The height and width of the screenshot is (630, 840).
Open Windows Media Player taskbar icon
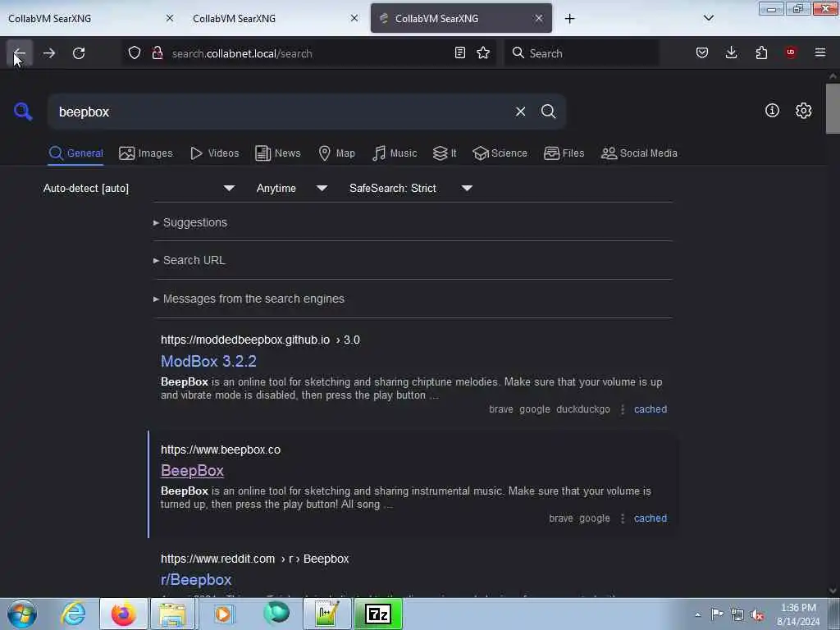(x=223, y=614)
